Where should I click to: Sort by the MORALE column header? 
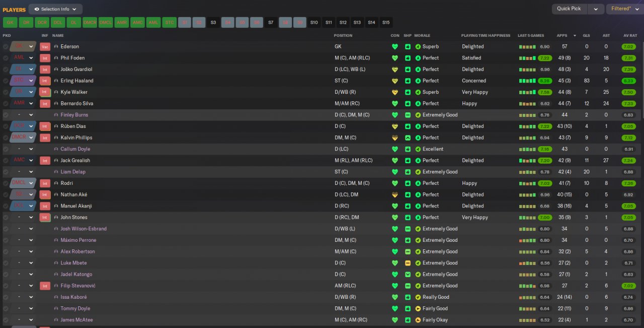pos(422,36)
